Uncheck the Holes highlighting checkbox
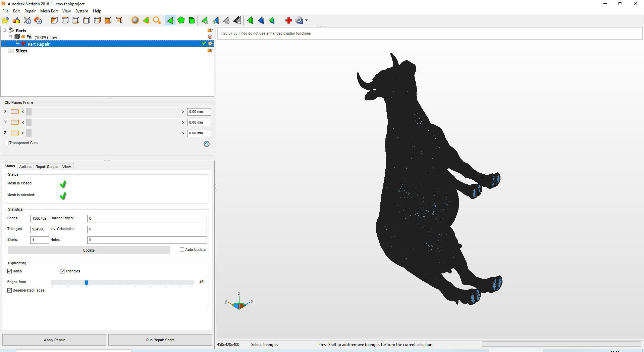644x352 pixels. (x=10, y=271)
